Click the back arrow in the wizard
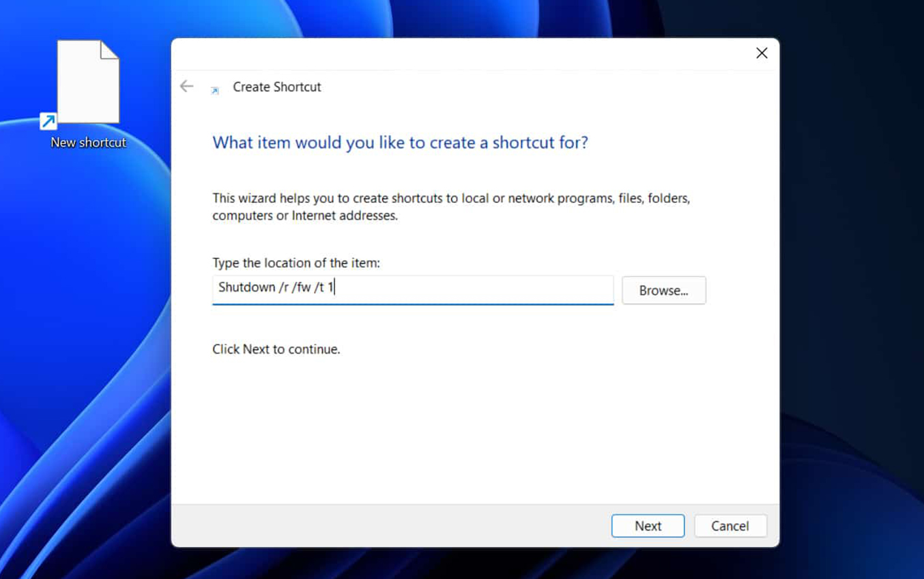Viewport: 924px width, 579px height. coord(186,86)
